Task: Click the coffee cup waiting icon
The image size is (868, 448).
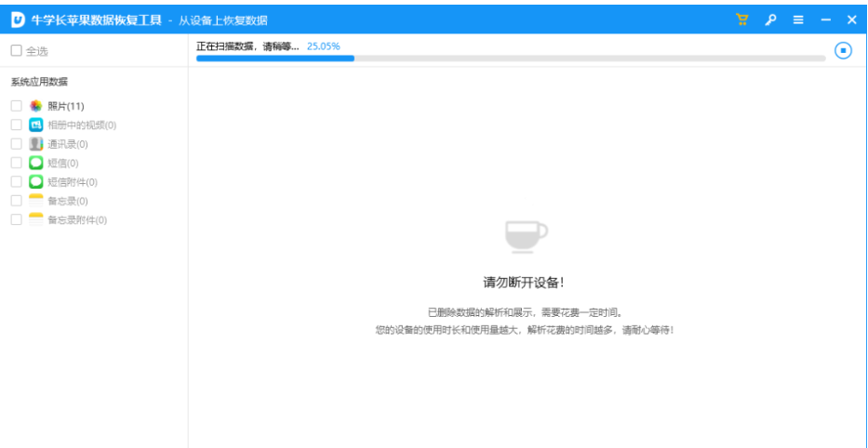Action: [x=526, y=237]
